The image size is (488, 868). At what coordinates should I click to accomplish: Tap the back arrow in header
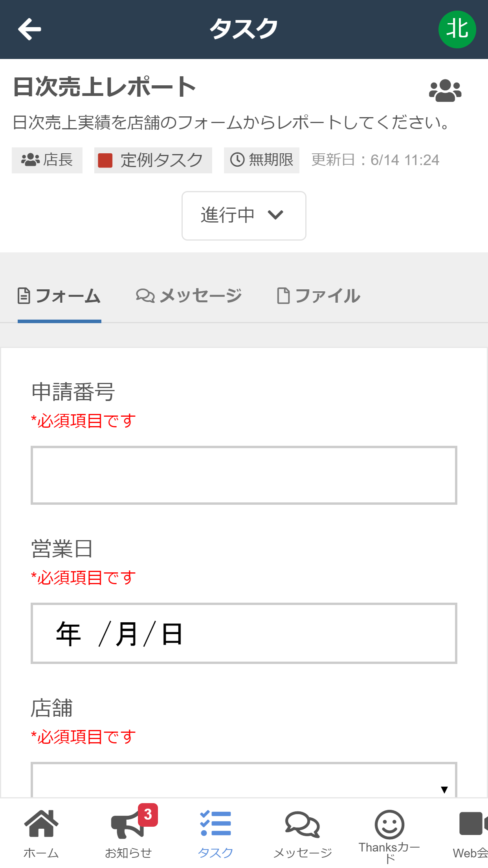tap(29, 29)
